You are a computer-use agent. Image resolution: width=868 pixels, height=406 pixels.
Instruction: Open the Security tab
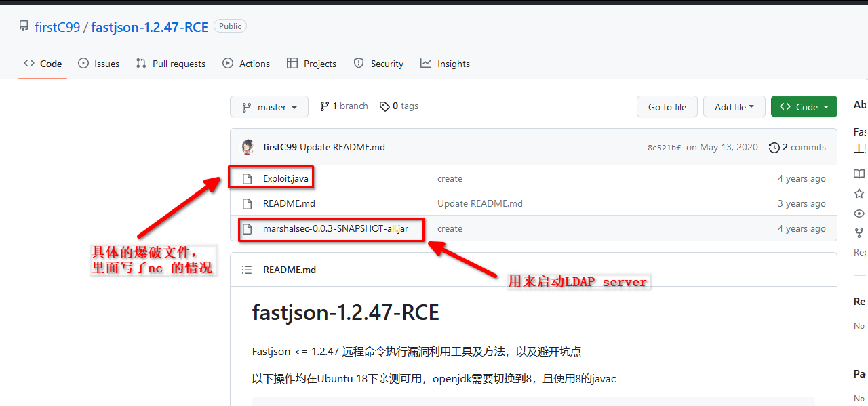click(378, 64)
